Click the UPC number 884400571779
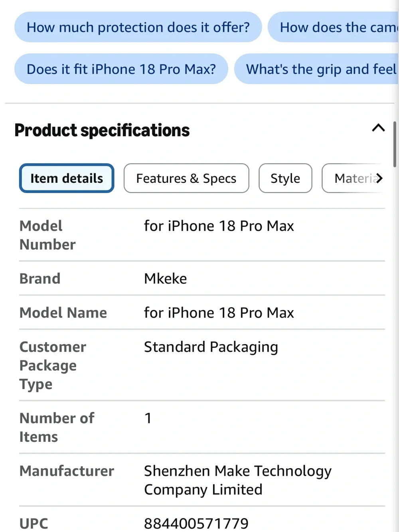399x532 pixels. point(196,523)
